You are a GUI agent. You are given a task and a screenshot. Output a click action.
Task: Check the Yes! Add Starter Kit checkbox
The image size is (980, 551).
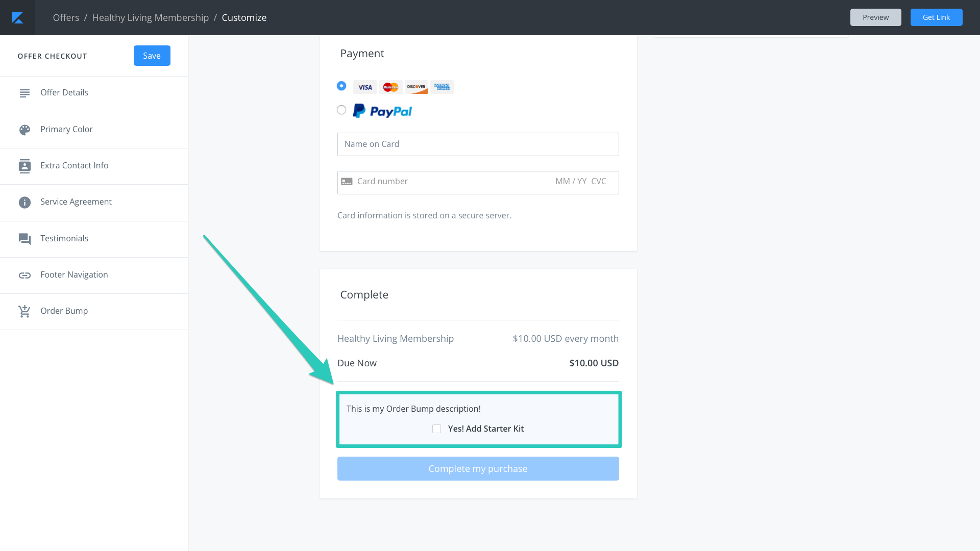(436, 429)
